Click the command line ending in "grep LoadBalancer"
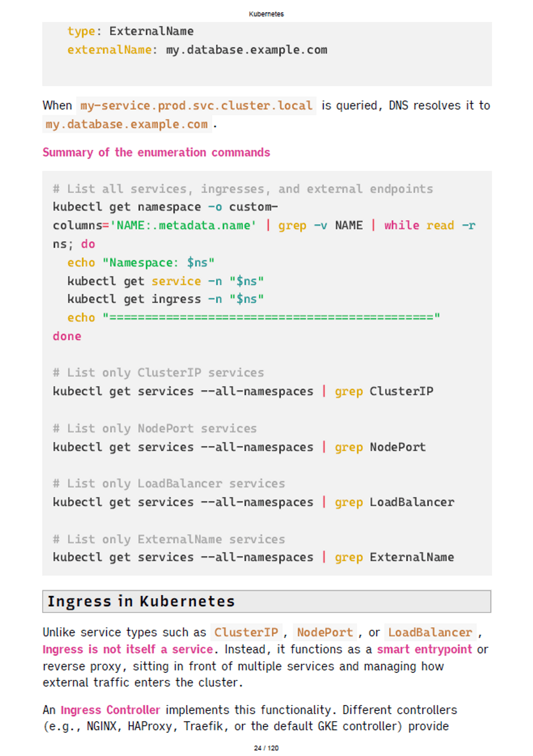 [x=253, y=502]
